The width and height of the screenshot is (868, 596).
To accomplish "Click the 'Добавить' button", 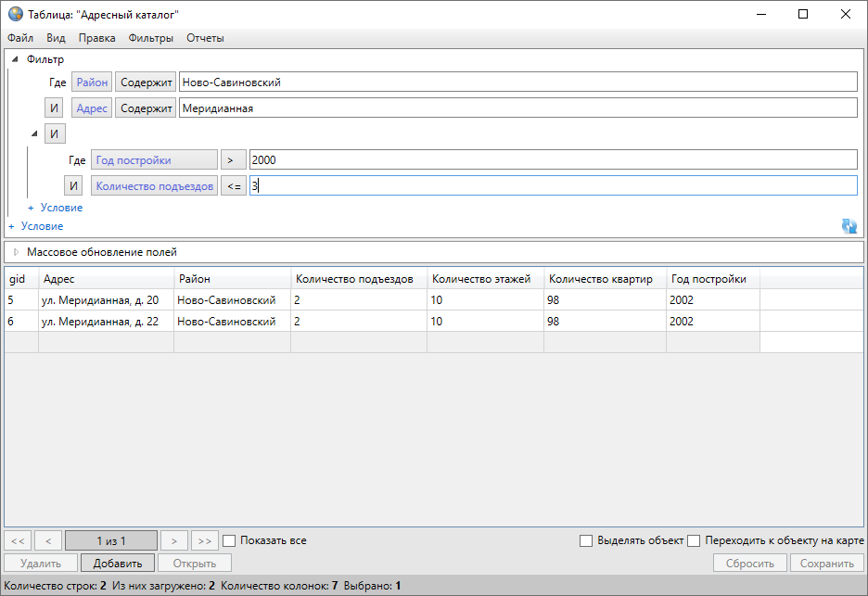I will click(117, 564).
